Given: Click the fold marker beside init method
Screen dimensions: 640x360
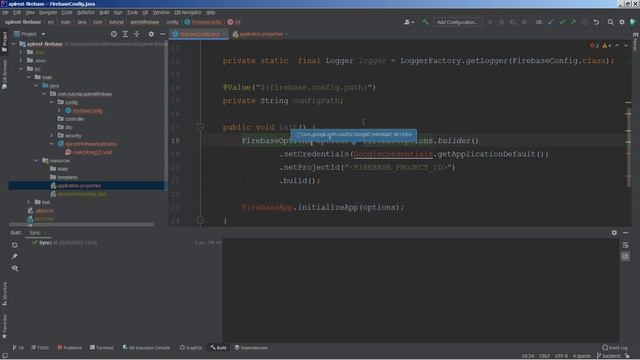Looking at the screenshot, I should click(x=200, y=127).
